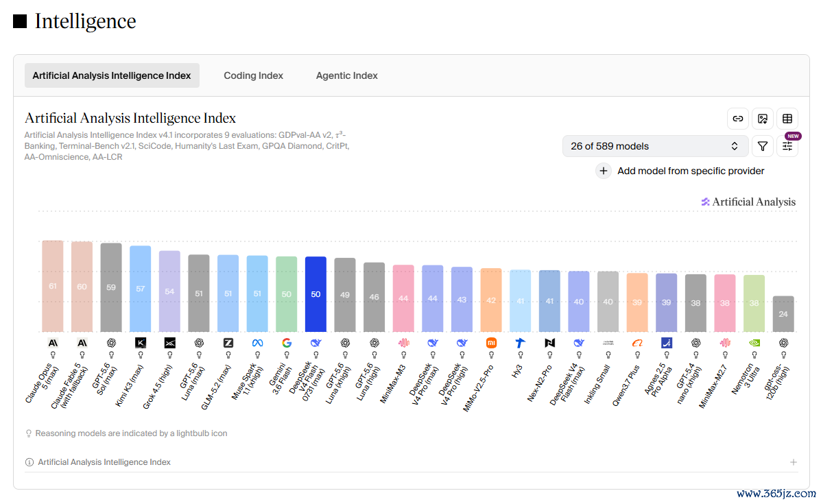Download chart as image icon
Image resolution: width=821 pixels, height=504 pixels.
(763, 119)
